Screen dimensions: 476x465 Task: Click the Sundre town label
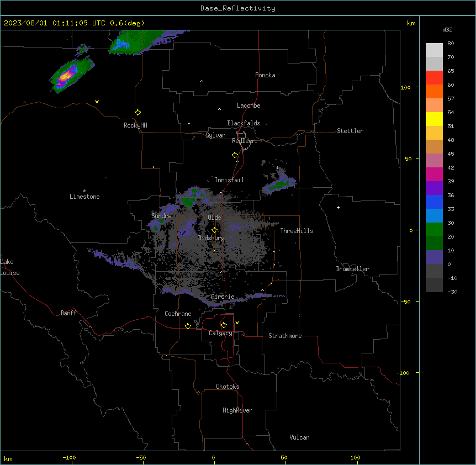click(x=161, y=216)
